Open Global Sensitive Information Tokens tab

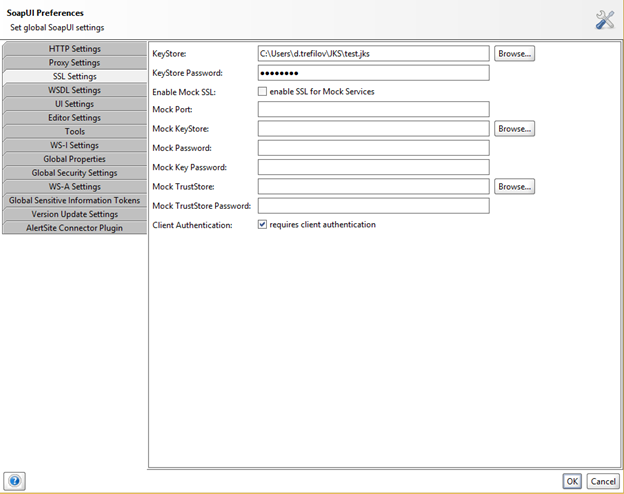point(74,200)
